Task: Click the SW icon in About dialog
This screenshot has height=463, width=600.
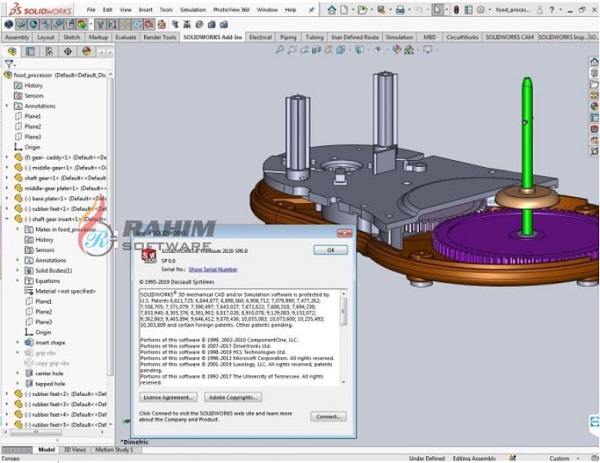Action: (148, 256)
